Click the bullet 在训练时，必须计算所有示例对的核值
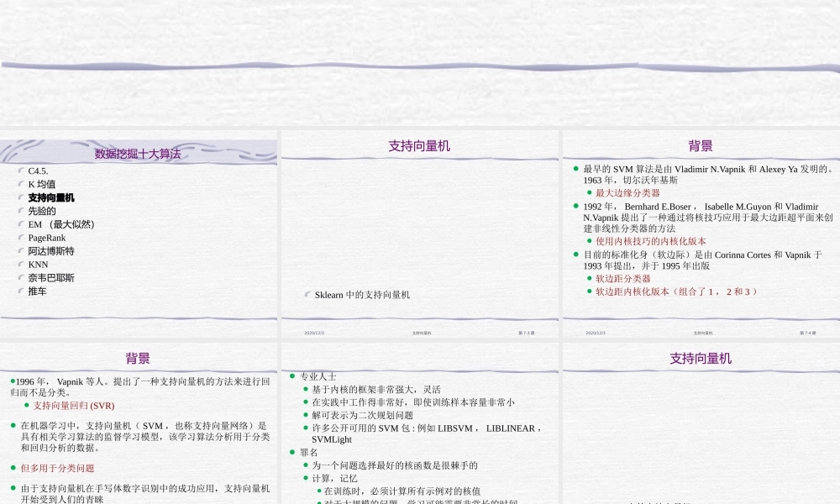 pos(402,491)
